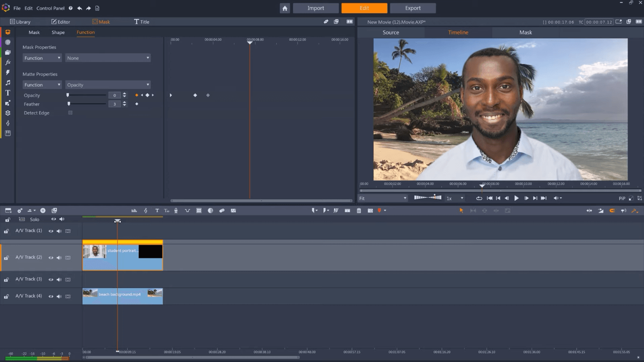The width and height of the screenshot is (644, 362).
Task: Enable the Detect Edge checkbox
Action: 70,113
